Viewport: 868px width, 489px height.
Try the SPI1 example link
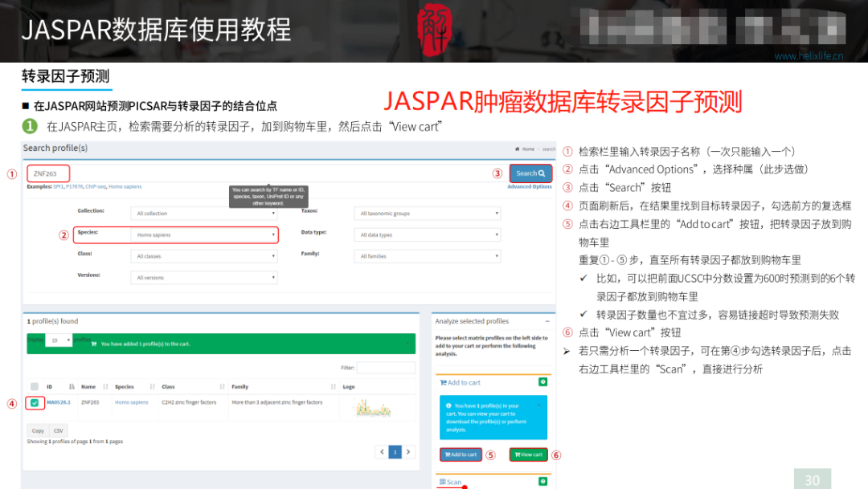pos(58,187)
